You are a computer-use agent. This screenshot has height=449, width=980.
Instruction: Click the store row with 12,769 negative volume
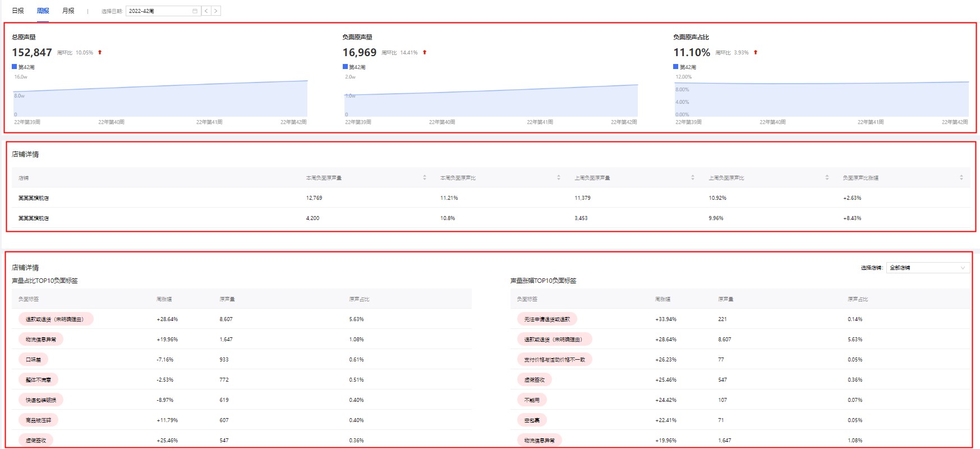491,198
